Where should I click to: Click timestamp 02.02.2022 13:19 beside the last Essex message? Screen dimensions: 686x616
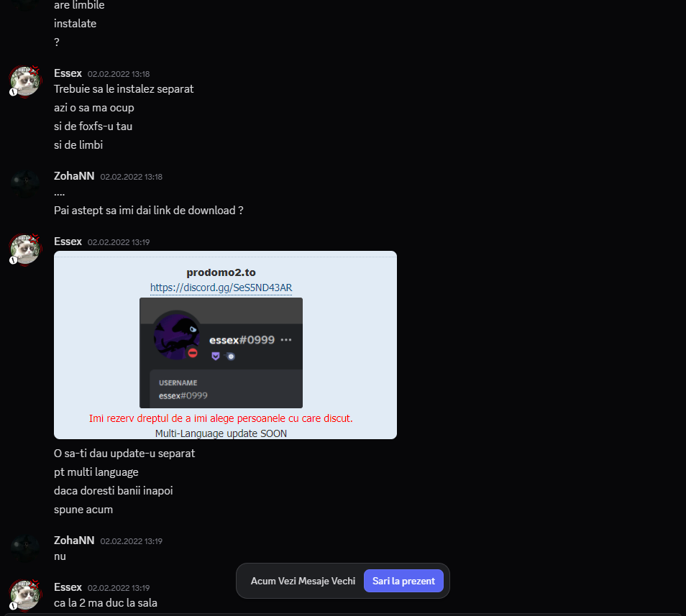coord(119,587)
